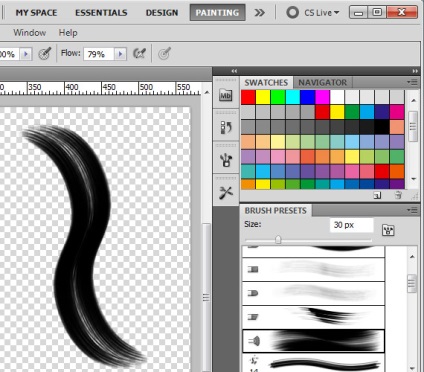Viewport: 424px width, 372px height.
Task: Enable airbrush mode next to Flow
Action: point(139,53)
